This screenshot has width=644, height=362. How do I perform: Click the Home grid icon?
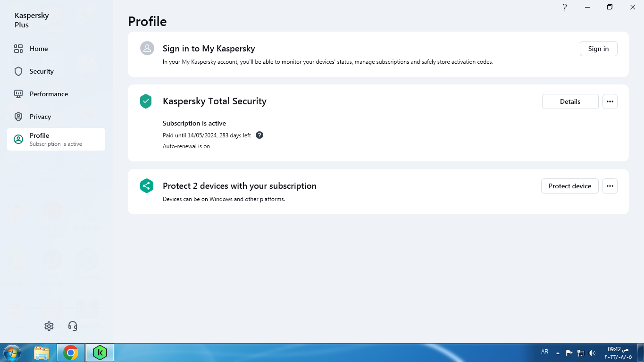(x=18, y=49)
